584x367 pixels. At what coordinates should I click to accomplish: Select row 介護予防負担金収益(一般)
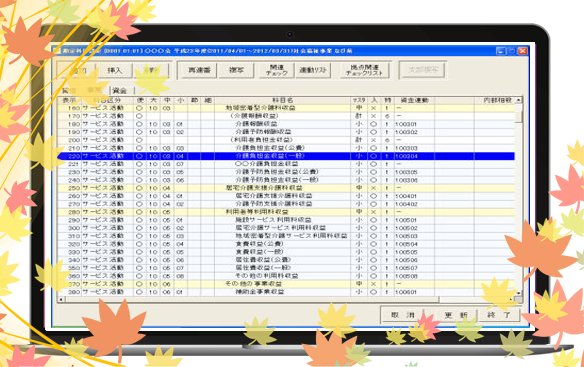[286, 180]
